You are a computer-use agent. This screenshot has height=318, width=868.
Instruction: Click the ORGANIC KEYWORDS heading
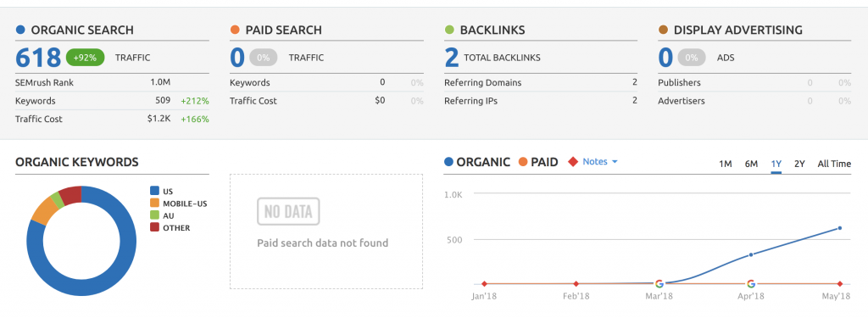(77, 162)
